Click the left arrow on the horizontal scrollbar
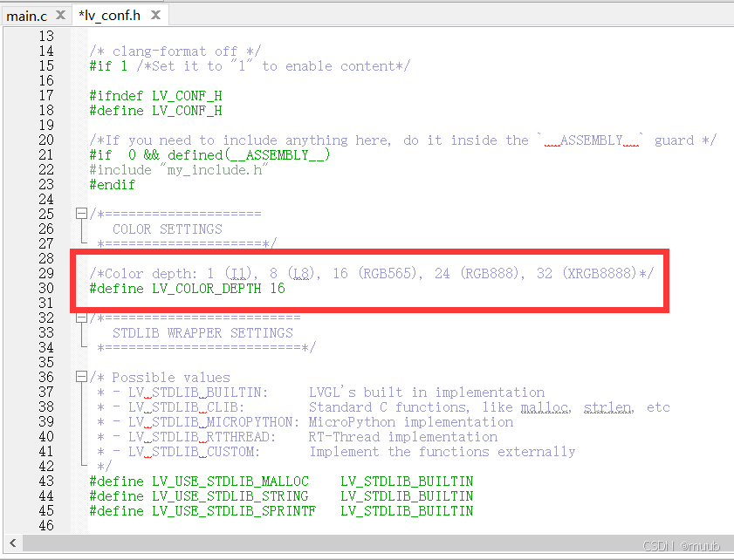Image resolution: width=734 pixels, height=560 pixels. (x=10, y=543)
